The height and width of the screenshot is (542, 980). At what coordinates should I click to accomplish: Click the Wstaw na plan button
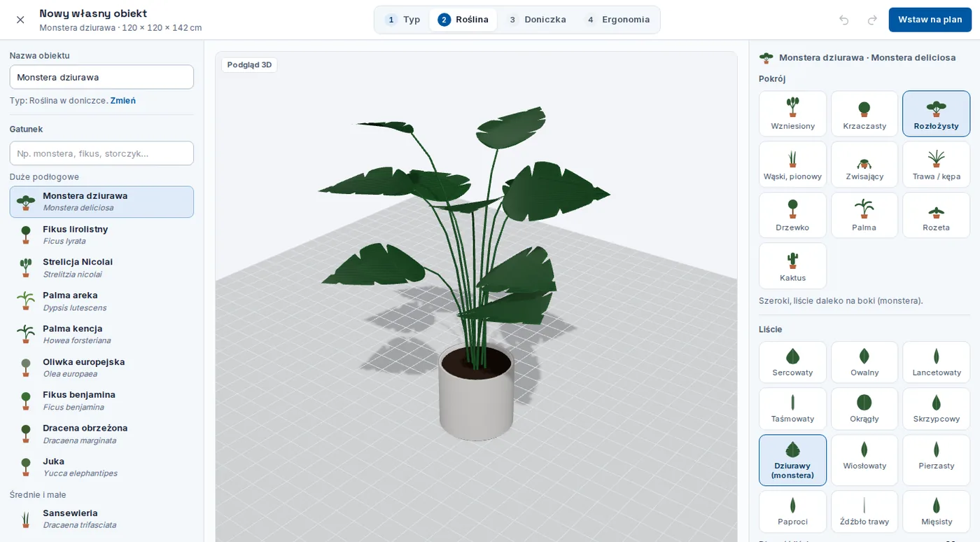click(x=930, y=20)
